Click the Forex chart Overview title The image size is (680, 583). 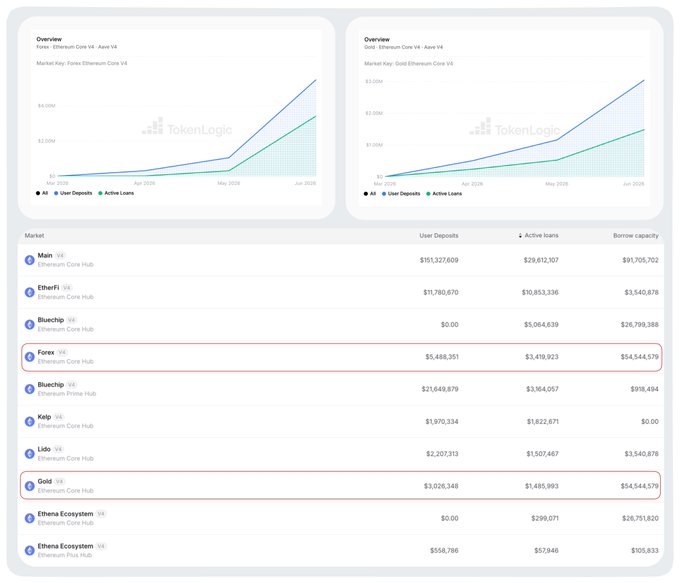coord(49,39)
